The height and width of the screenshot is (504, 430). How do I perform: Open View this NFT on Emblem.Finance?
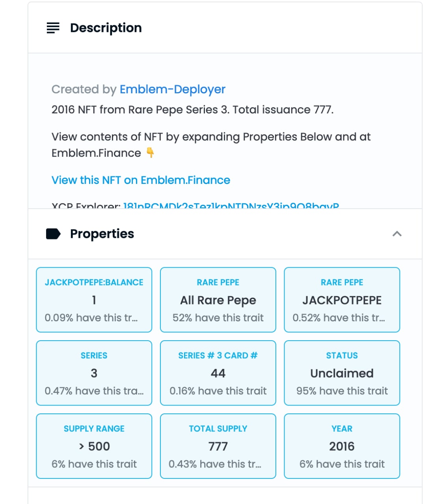coord(141,180)
